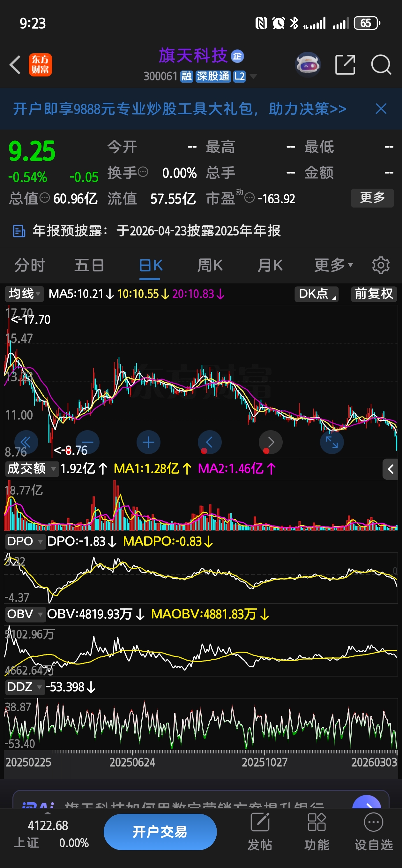Expand stock switcher triangle beside L2
The height and width of the screenshot is (868, 402).
click(253, 77)
